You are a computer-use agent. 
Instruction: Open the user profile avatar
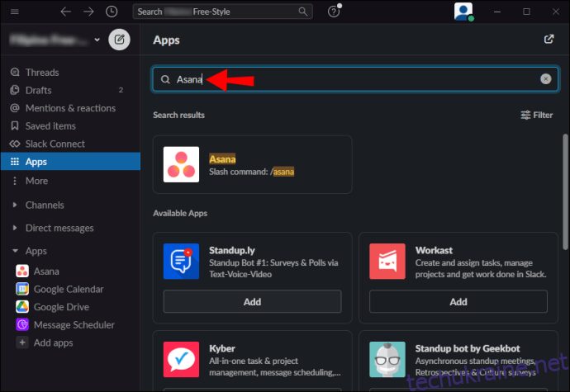point(463,12)
